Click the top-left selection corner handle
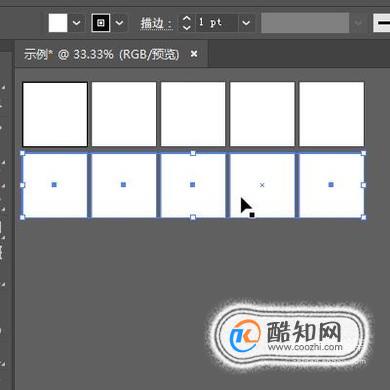 pos(22,153)
